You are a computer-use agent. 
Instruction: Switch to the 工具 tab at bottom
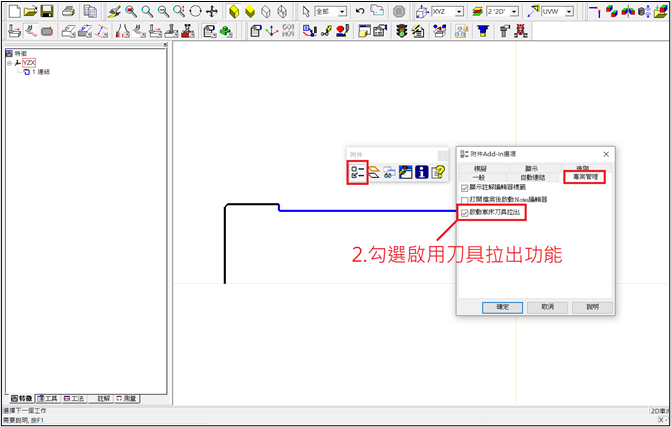[x=46, y=398]
